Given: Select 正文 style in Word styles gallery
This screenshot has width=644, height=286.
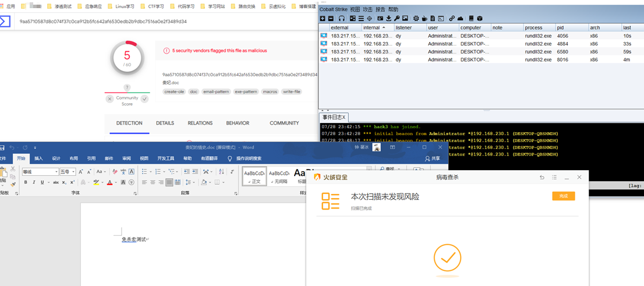Looking at the screenshot, I should [254, 176].
